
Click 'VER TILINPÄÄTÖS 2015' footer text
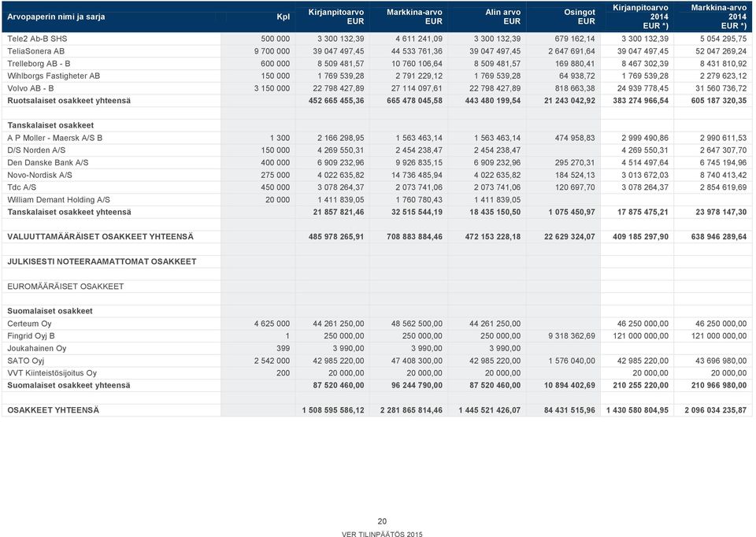(382, 534)
